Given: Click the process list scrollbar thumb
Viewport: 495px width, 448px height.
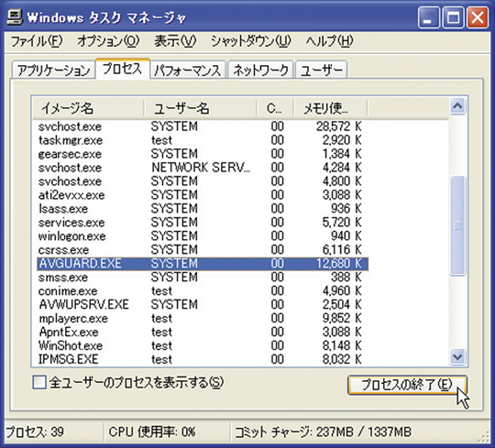Looking at the screenshot, I should [x=457, y=225].
